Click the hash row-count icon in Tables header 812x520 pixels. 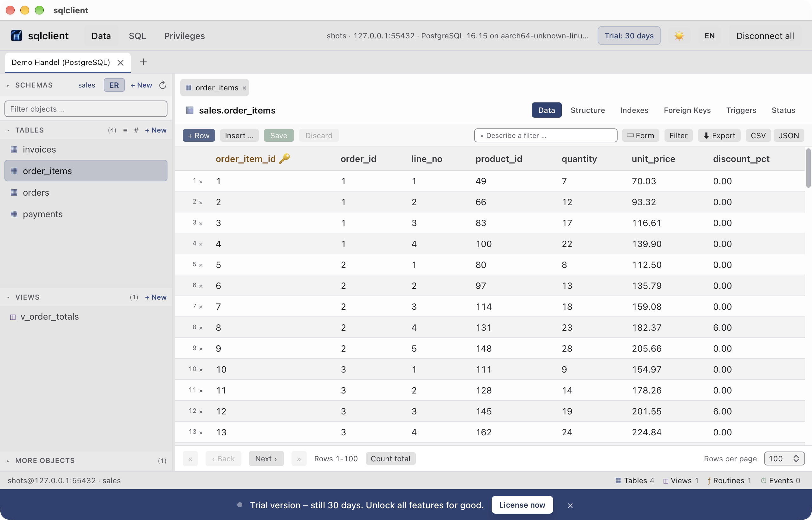[x=136, y=130]
